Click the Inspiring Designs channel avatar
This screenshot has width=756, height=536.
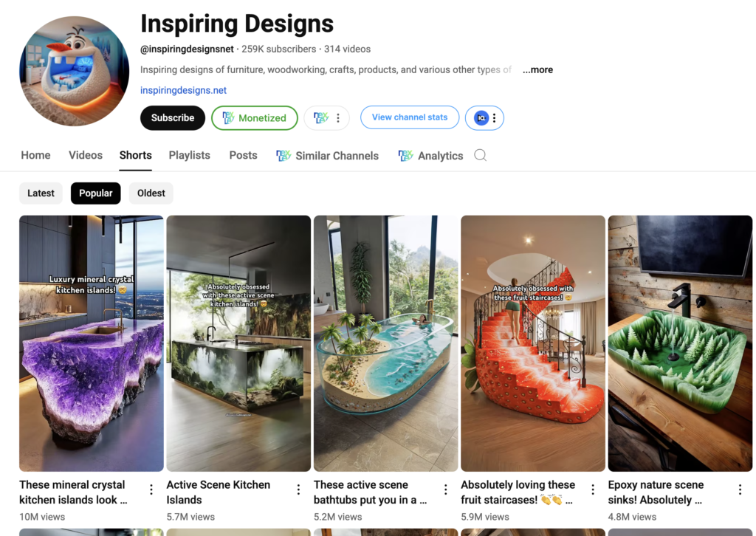(75, 71)
